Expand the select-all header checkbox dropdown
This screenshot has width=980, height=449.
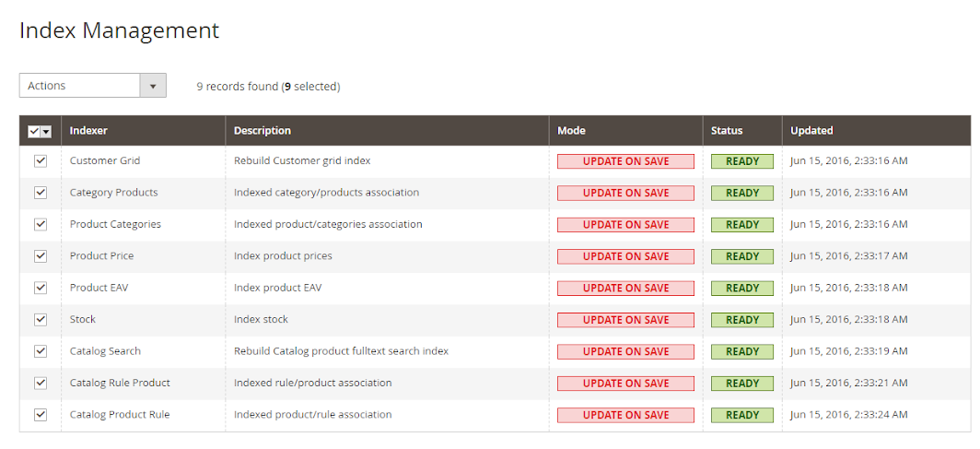coord(46,132)
